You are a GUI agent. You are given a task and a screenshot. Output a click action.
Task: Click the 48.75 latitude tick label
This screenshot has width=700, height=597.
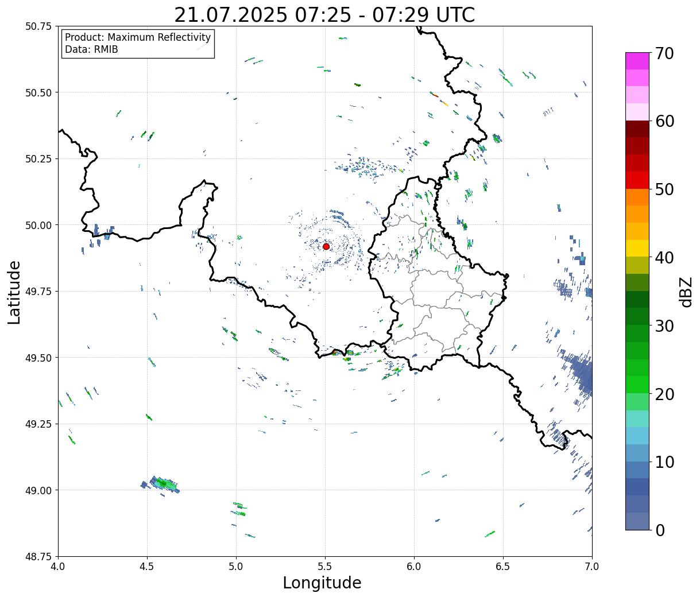pyautogui.click(x=38, y=557)
